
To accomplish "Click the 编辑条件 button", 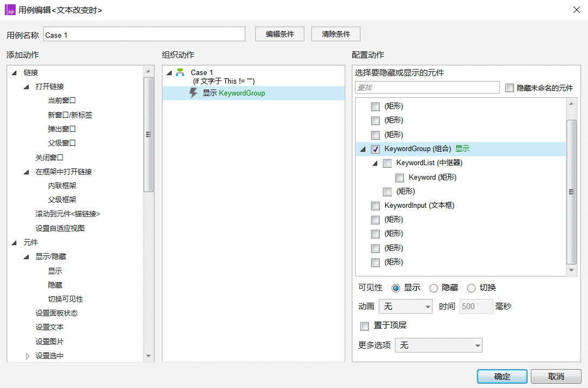I will [280, 34].
